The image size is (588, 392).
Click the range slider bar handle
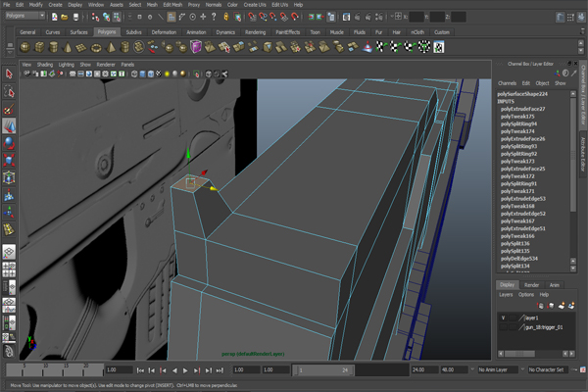pos(323,370)
